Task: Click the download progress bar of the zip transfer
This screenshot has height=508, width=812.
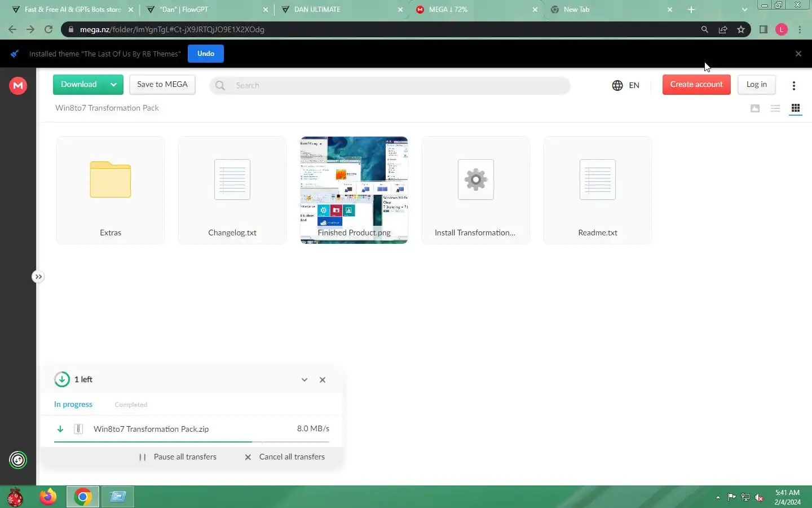Action: point(192,442)
